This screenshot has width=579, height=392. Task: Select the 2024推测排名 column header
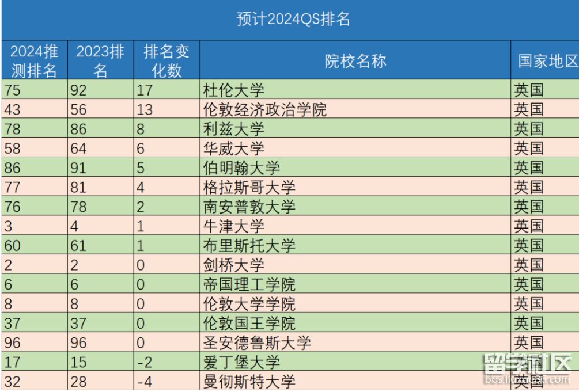pyautogui.click(x=35, y=60)
